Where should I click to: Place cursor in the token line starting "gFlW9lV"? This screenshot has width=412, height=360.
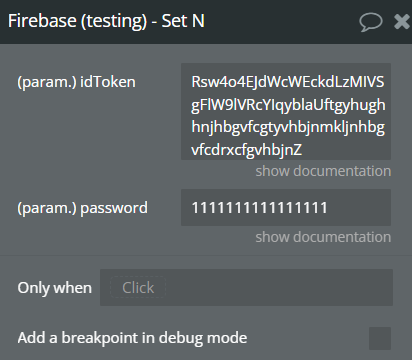tap(288, 105)
